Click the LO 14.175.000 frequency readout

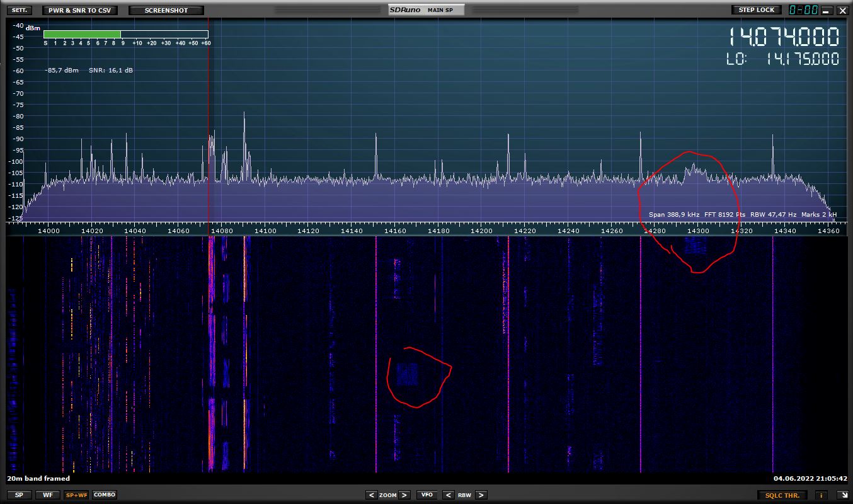pos(784,59)
